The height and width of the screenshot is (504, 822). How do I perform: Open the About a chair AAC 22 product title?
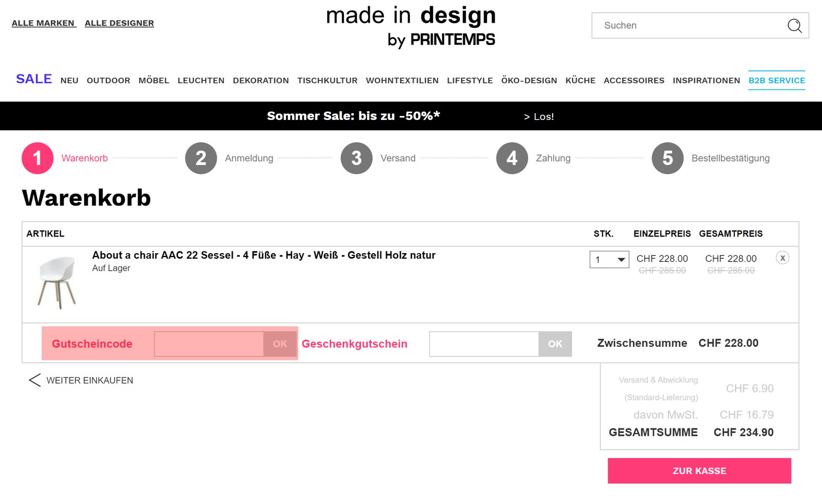tap(264, 255)
